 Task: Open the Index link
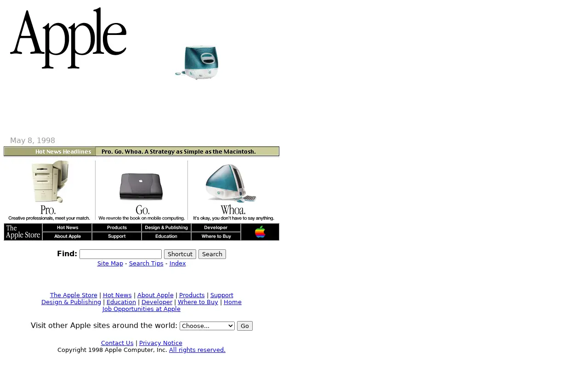(177, 264)
